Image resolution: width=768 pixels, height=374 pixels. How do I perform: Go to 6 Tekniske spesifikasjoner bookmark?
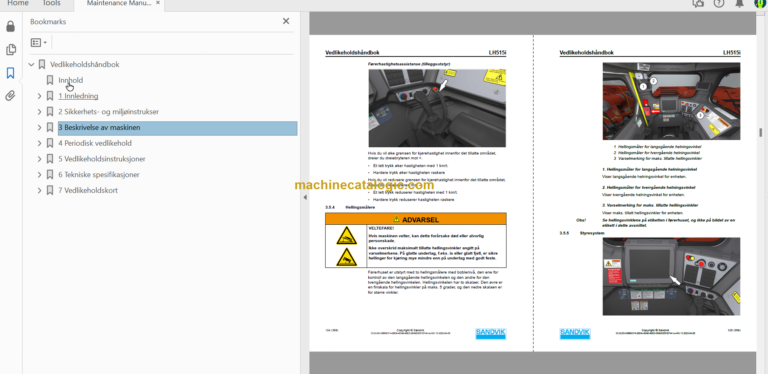tap(99, 174)
